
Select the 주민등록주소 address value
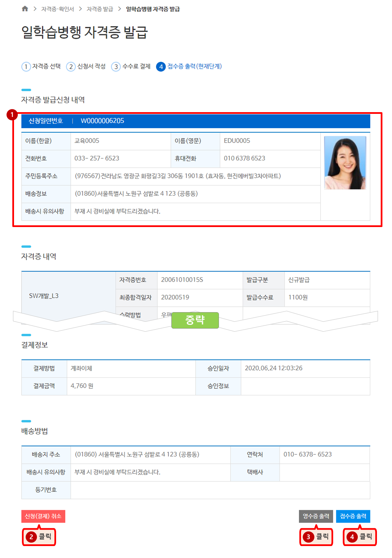(x=178, y=176)
